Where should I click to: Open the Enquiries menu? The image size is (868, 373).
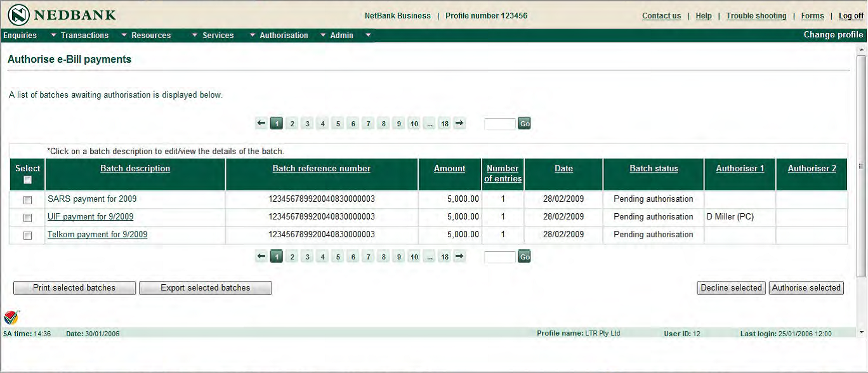pyautogui.click(x=20, y=36)
